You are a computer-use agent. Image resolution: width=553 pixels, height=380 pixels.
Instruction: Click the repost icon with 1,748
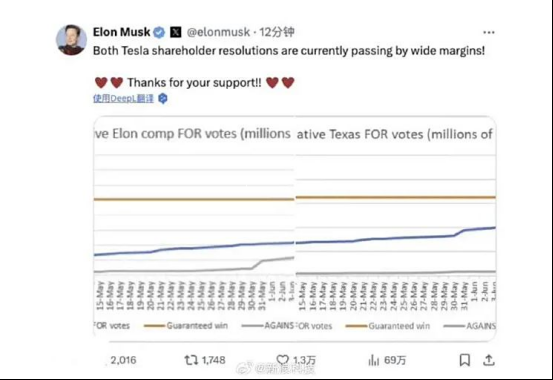pyautogui.click(x=191, y=360)
